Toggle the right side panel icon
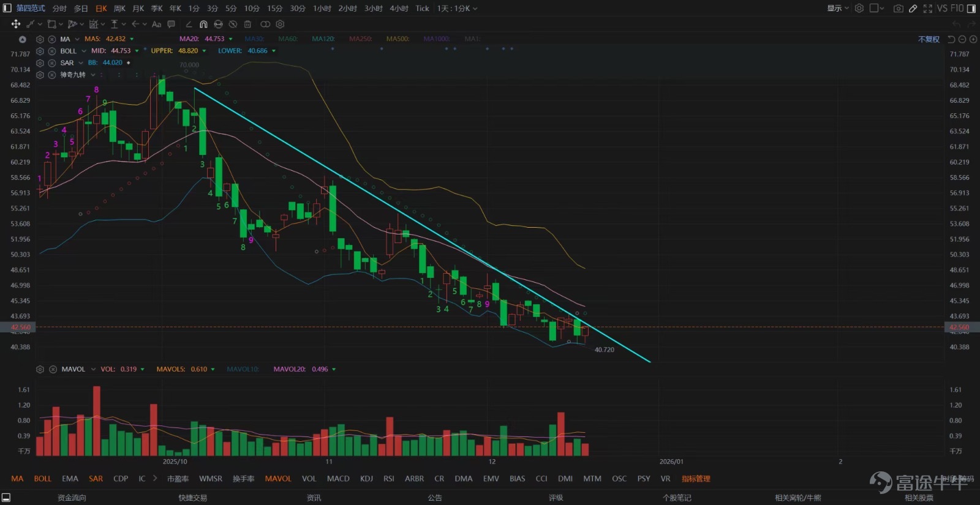Image resolution: width=980 pixels, height=505 pixels. pos(972,8)
